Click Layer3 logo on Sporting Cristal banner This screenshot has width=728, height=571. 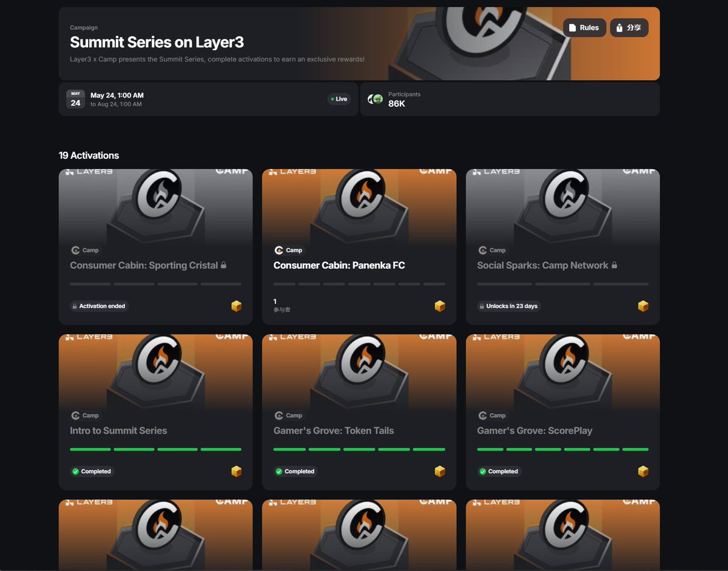(x=89, y=172)
